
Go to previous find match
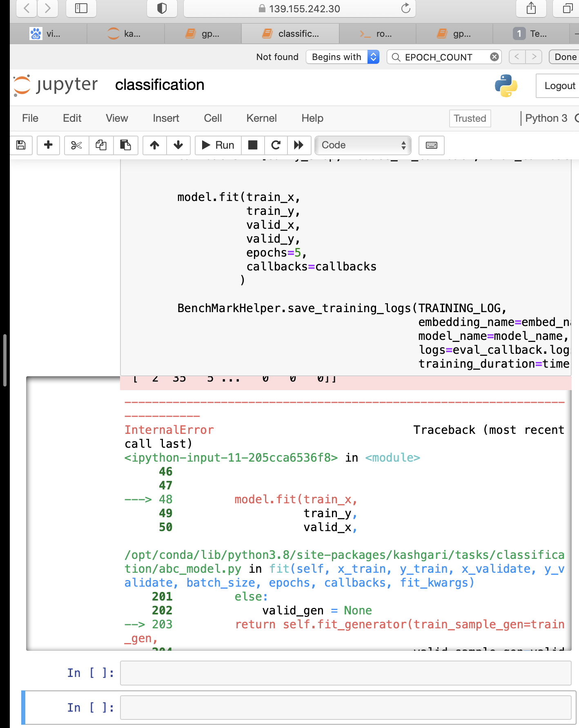pos(517,57)
